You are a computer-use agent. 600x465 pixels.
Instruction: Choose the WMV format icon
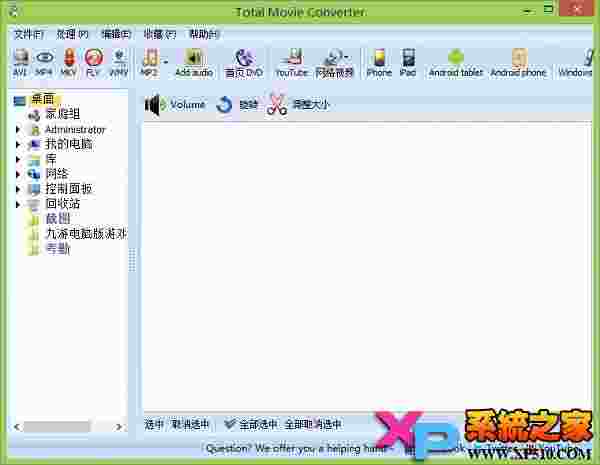point(119,63)
